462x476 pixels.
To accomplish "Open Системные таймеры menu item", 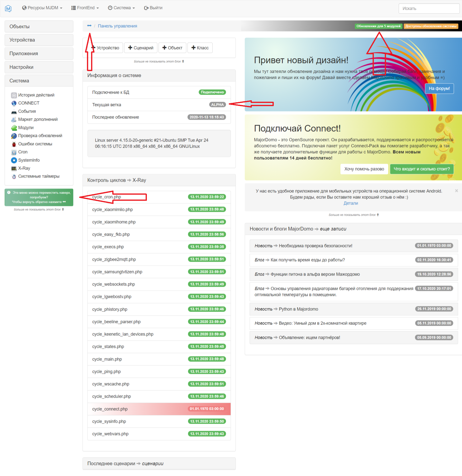I will tap(39, 176).
